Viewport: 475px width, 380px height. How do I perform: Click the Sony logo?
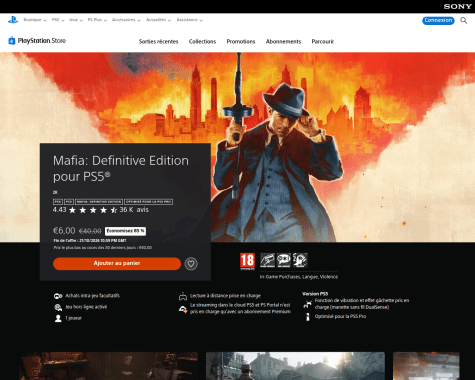click(457, 6)
